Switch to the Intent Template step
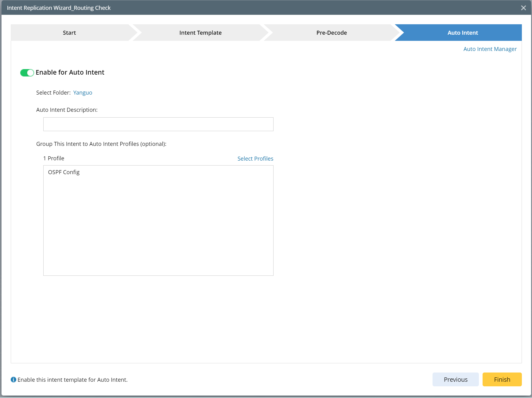This screenshot has height=398, width=532. pos(200,33)
